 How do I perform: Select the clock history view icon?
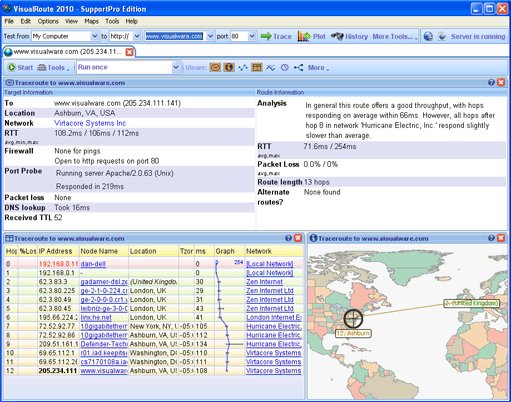[284, 68]
